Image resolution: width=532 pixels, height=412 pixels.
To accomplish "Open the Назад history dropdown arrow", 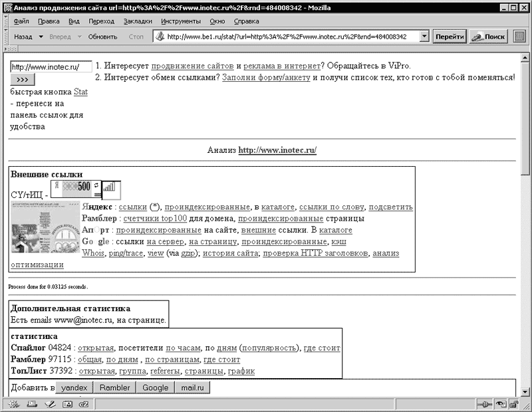I will (x=41, y=37).
